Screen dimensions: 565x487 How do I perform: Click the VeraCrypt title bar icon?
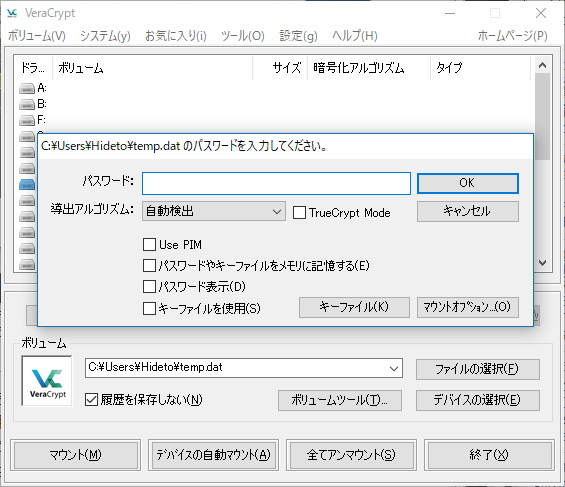(x=12, y=13)
